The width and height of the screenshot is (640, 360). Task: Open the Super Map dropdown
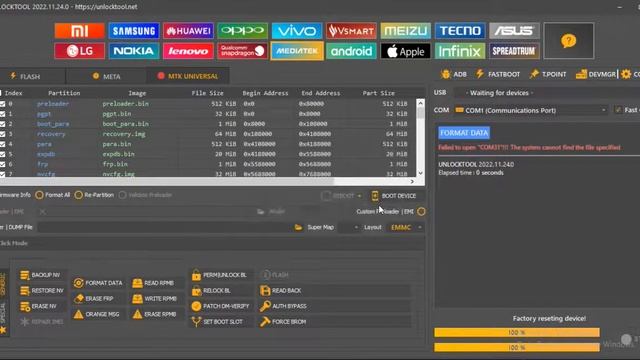point(349,227)
